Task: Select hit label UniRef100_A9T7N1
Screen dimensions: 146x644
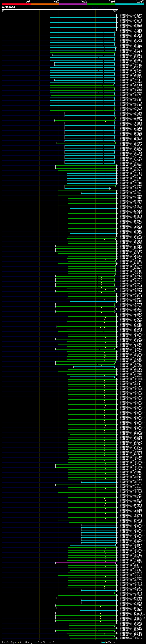Action: click(x=131, y=165)
